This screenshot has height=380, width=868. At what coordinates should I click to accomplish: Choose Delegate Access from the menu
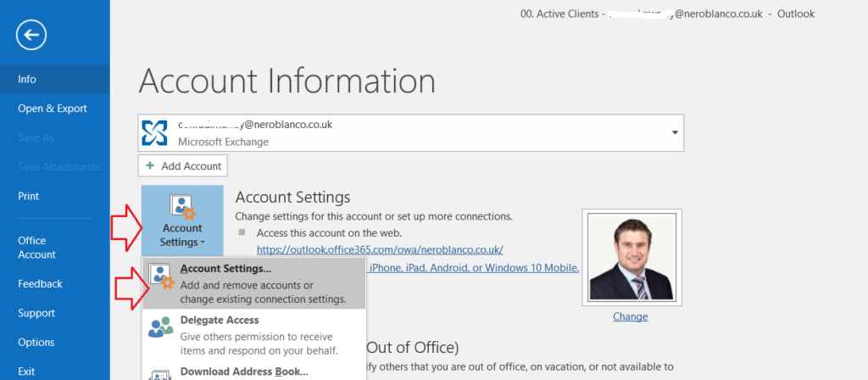point(254,334)
